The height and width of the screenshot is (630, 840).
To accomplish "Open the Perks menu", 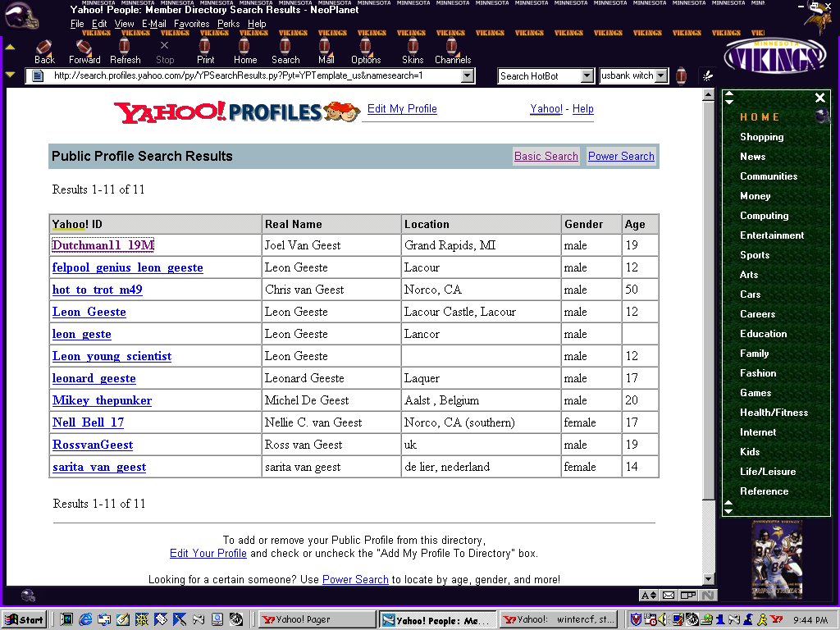I will pos(229,24).
